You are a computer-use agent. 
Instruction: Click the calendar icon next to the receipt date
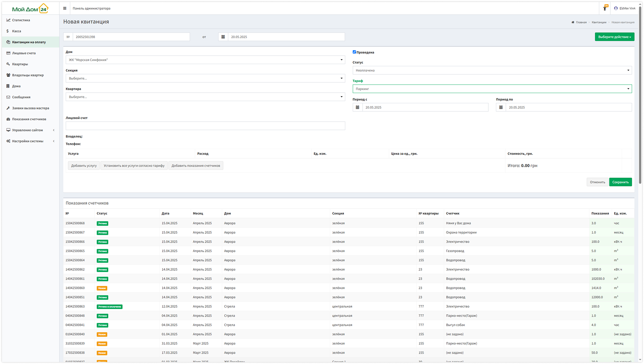pyautogui.click(x=223, y=37)
